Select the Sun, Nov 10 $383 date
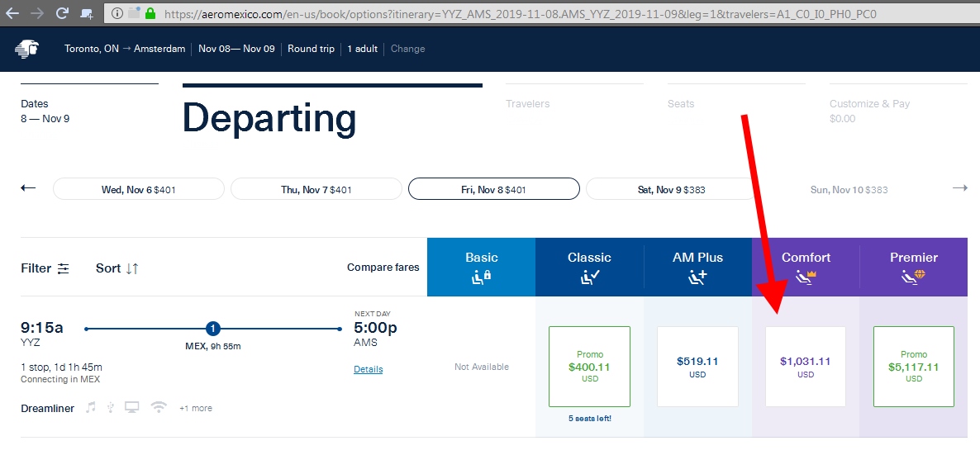The height and width of the screenshot is (455, 980). 849,189
